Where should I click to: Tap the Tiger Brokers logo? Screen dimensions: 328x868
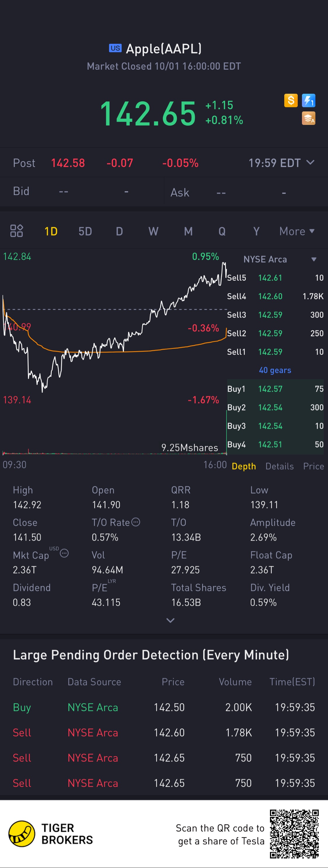[22, 834]
